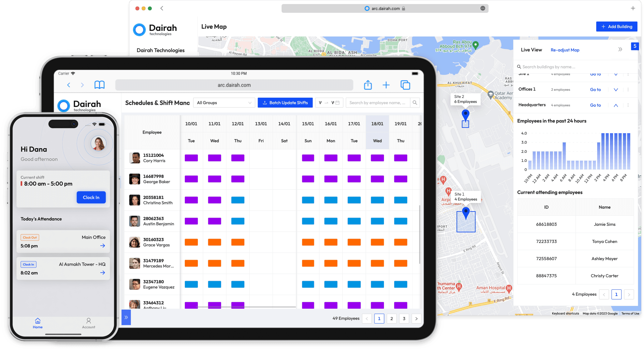Click desktop browser back arrow
This screenshot has height=349, width=644.
tap(162, 8)
